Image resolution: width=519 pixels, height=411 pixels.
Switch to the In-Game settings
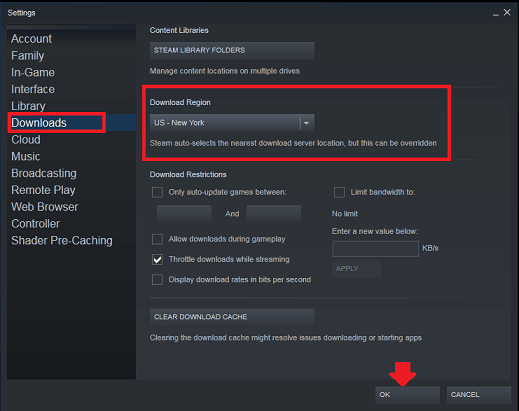[33, 72]
